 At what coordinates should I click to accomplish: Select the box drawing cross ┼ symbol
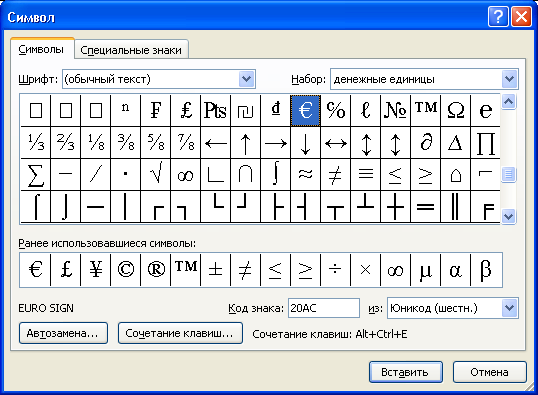click(395, 207)
